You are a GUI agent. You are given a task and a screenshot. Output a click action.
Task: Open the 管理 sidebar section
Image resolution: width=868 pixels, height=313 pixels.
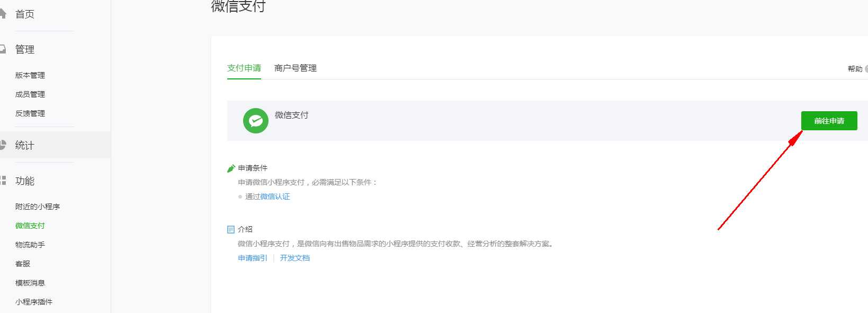[x=25, y=49]
